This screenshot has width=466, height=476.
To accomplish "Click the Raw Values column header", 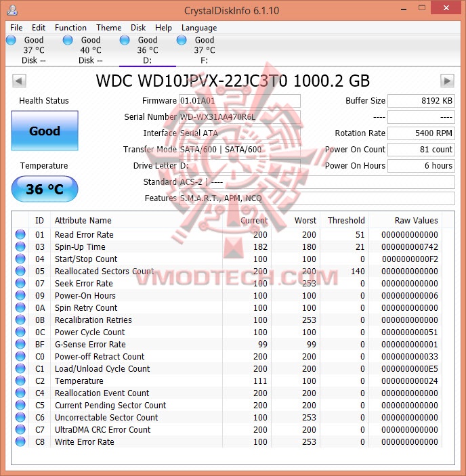I will [x=405, y=220].
